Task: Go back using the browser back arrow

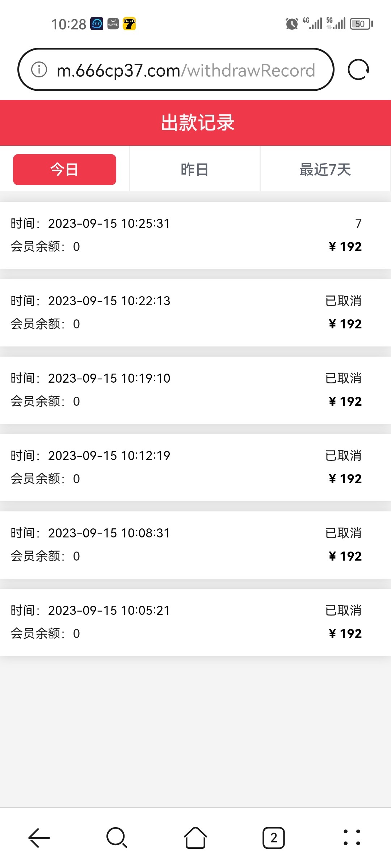Action: pyautogui.click(x=39, y=838)
